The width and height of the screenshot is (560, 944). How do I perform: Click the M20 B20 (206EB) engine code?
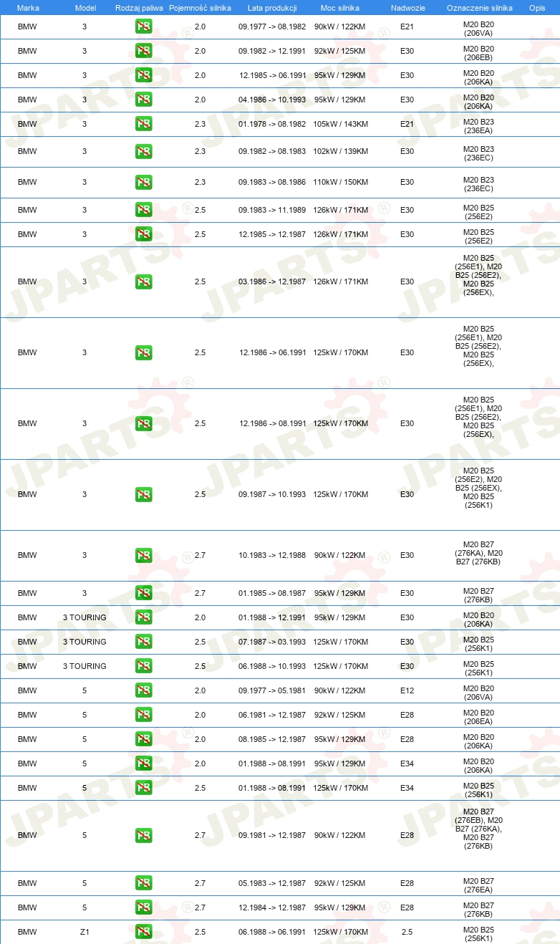tap(478, 53)
